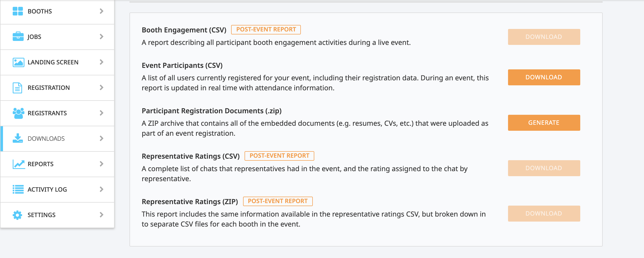Click the Registration document icon
The image size is (644, 258).
pyautogui.click(x=17, y=88)
